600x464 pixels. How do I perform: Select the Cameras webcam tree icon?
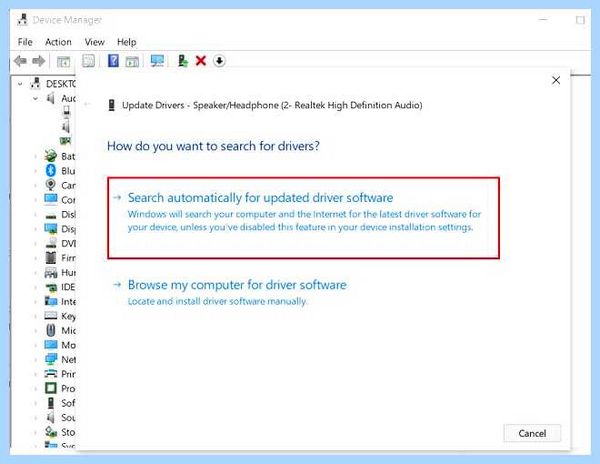click(51, 185)
